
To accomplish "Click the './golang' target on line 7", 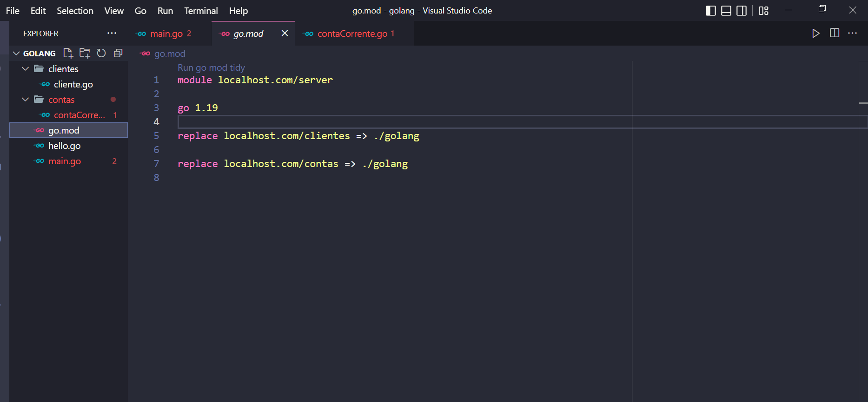I will pyautogui.click(x=385, y=164).
